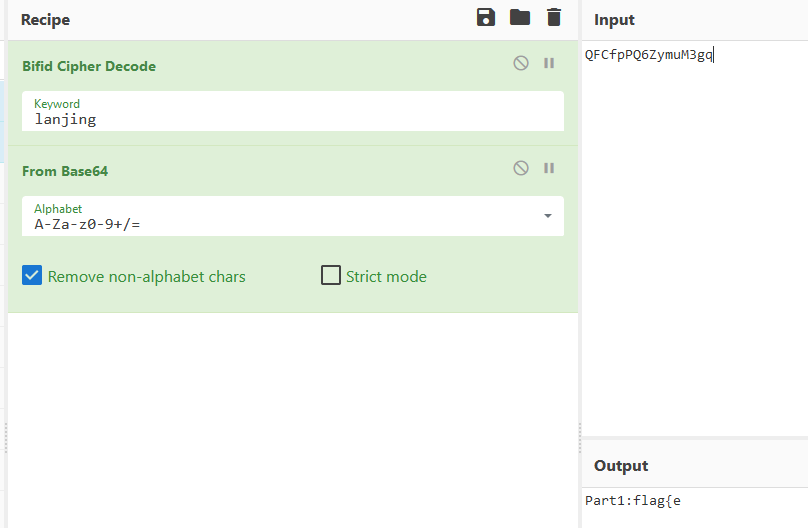808x528 pixels.
Task: Set breakpoint on From Base64
Action: tap(549, 168)
